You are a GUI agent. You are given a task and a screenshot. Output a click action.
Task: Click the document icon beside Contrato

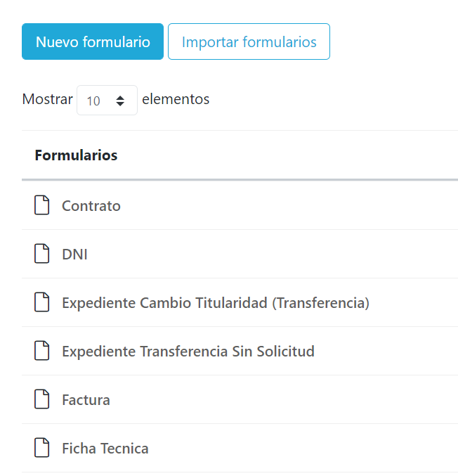tap(42, 205)
